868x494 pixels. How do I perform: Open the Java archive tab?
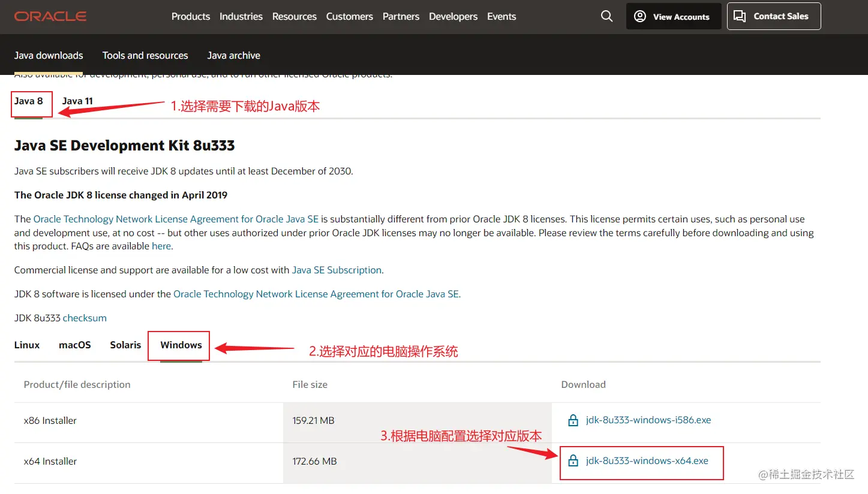point(234,55)
